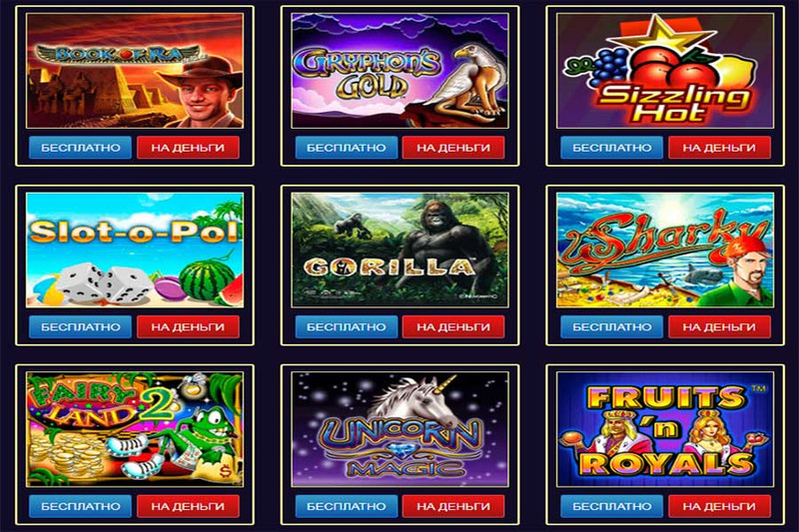The image size is (799, 532).
Task: Play Book of Ra free via БЕСПЛАТНО
Action: pyautogui.click(x=81, y=148)
